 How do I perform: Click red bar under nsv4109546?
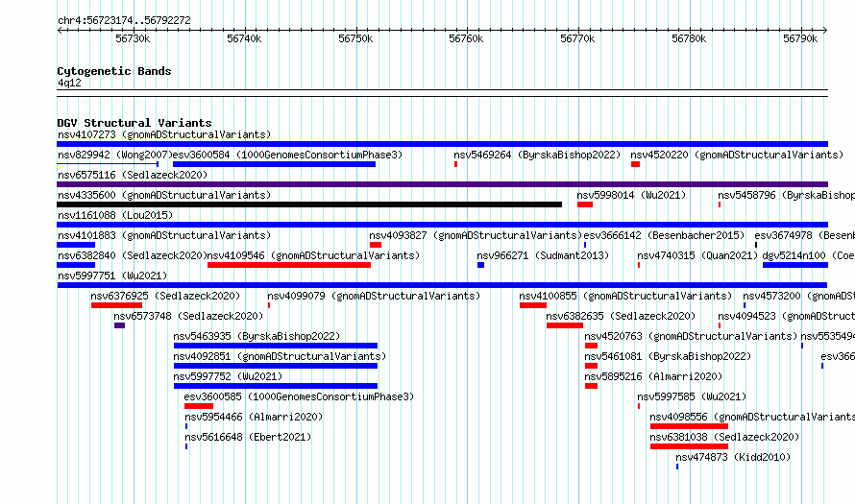pyautogui.click(x=289, y=265)
